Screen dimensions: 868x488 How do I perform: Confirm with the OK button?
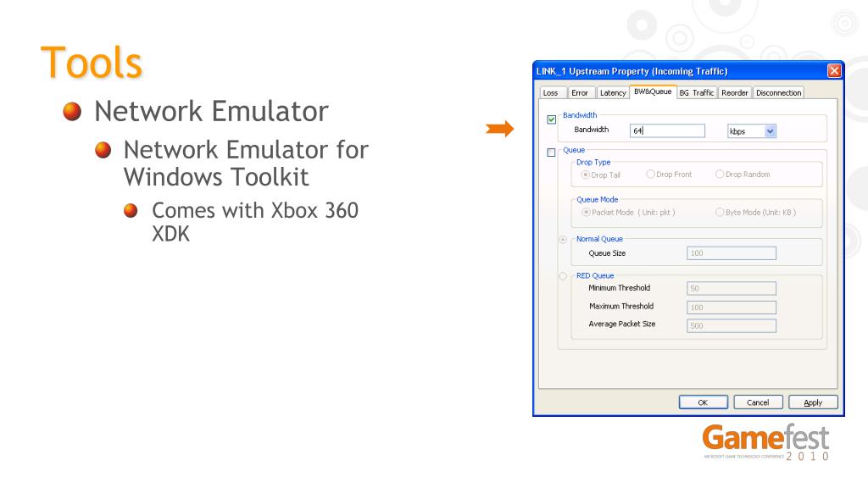(703, 402)
